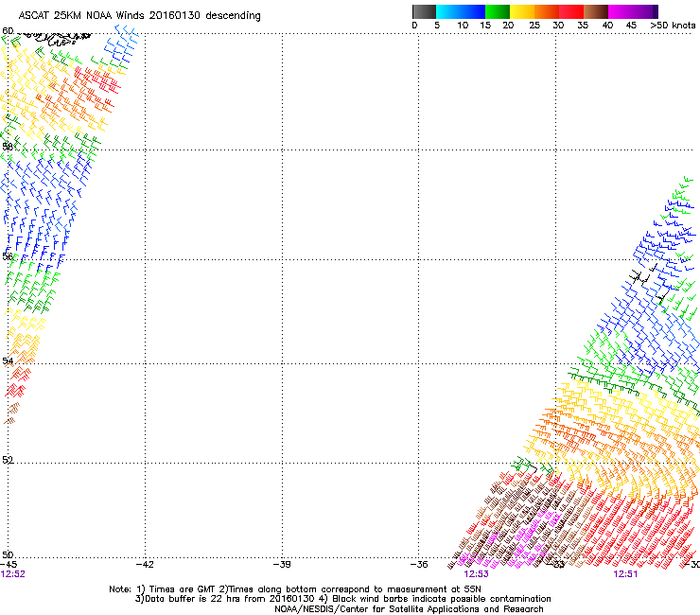Select the note about times along bottom at SSN
Viewport: 700px width, 615px height.
point(350,589)
